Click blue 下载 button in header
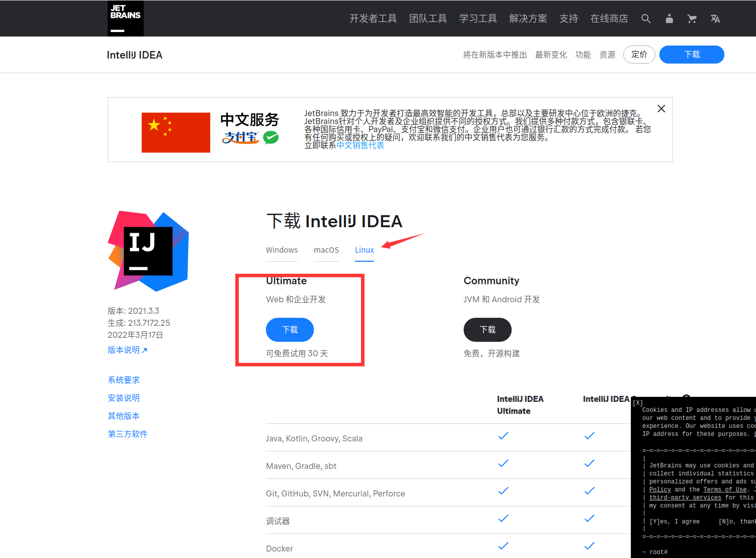756x558 pixels. (x=692, y=55)
